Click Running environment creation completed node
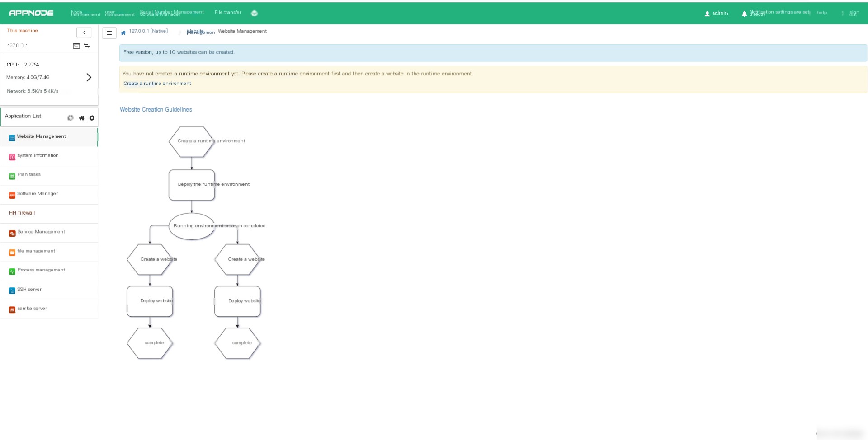 (x=192, y=226)
